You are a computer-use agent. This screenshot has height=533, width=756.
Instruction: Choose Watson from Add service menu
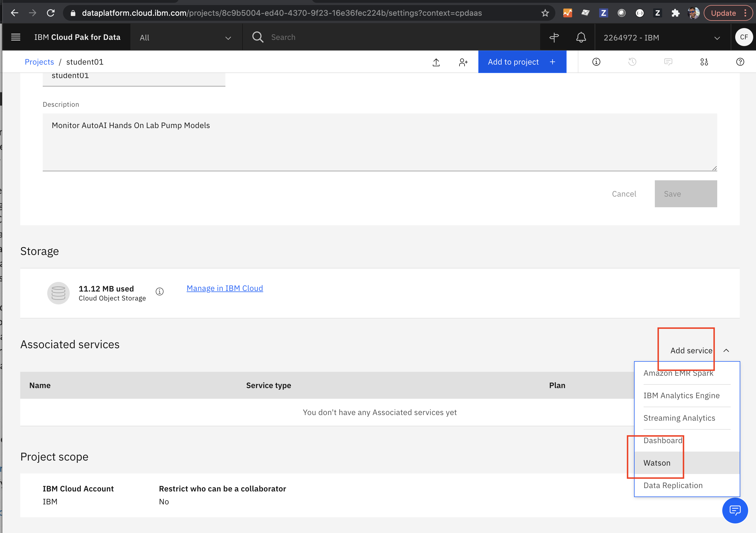coord(687,463)
